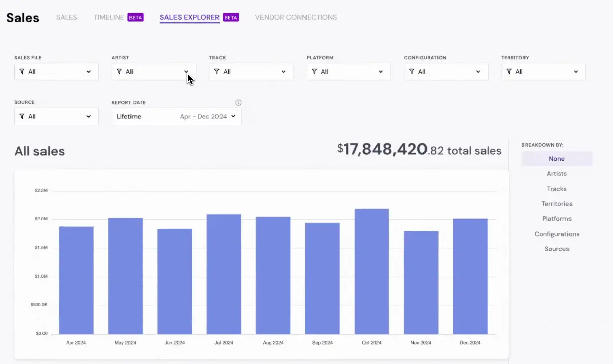The height and width of the screenshot is (364, 613).
Task: Click the filter icon in Track field
Action: click(216, 72)
